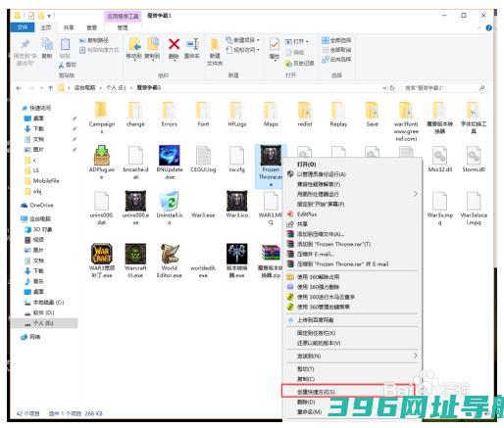504x428 pixels.
Task: Expand the run with graphics processor submenu arrow
Action: click(415, 194)
